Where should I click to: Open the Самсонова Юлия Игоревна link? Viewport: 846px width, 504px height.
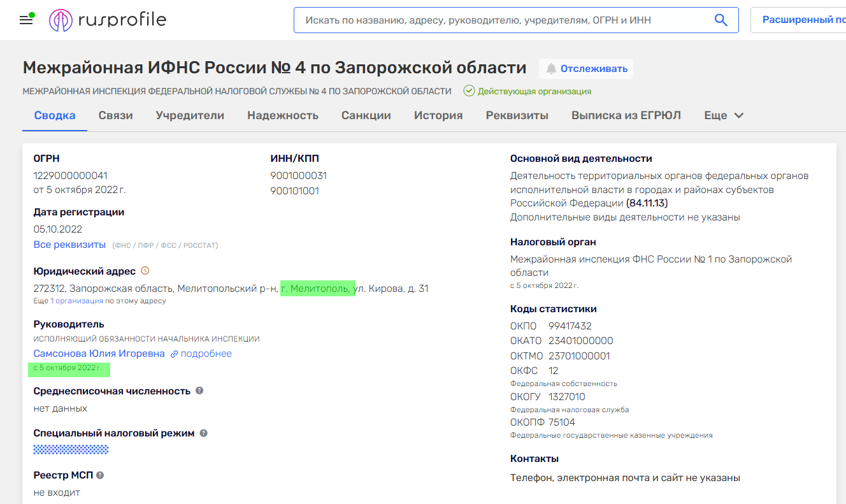(99, 354)
